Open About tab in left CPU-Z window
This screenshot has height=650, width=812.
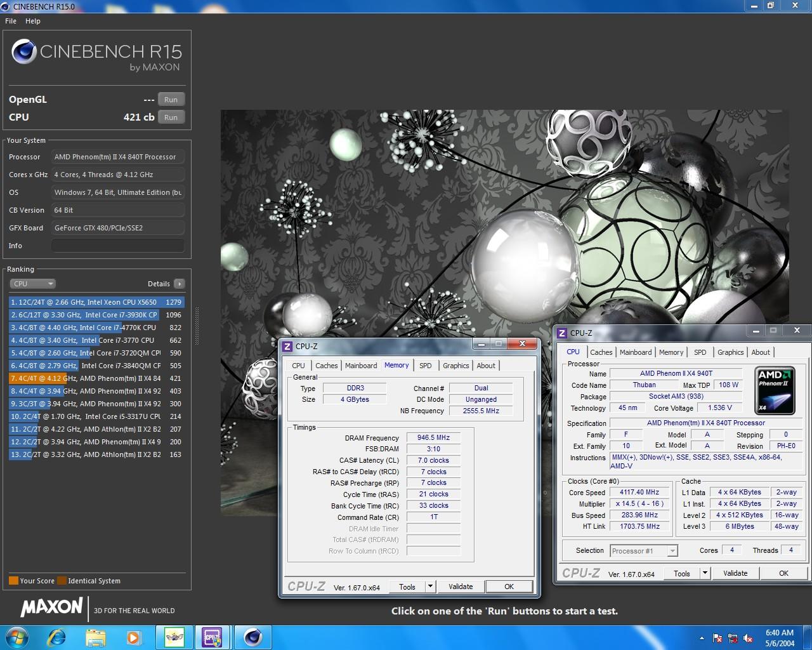point(486,366)
